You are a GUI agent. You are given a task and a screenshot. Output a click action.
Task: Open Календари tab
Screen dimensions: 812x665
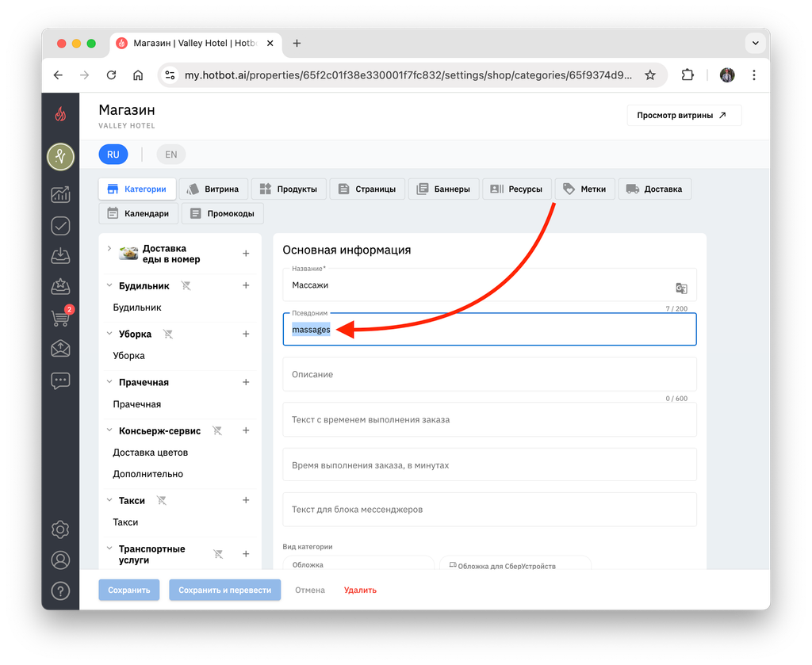tap(138, 213)
